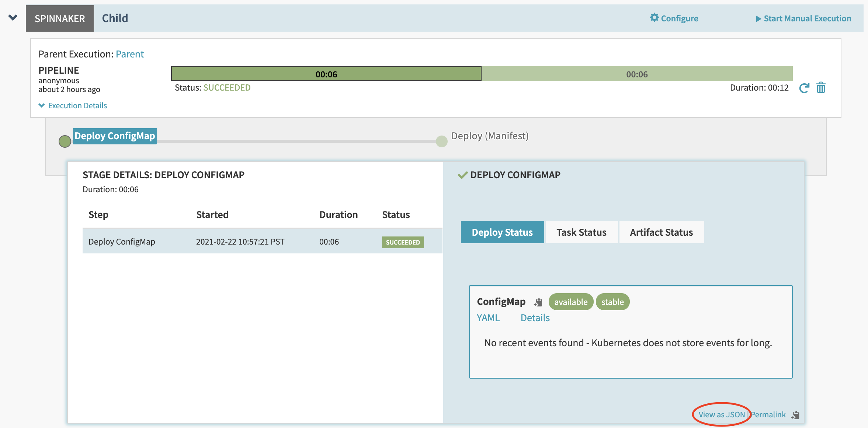The height and width of the screenshot is (428, 868).
Task: Copy ConfigMap name using the clipboard icon
Action: tap(538, 302)
